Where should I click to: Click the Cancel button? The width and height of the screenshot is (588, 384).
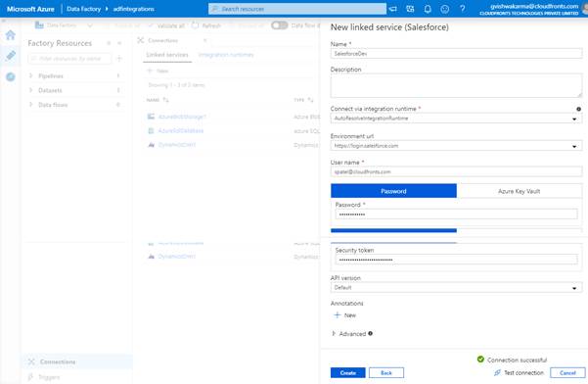[x=567, y=372]
